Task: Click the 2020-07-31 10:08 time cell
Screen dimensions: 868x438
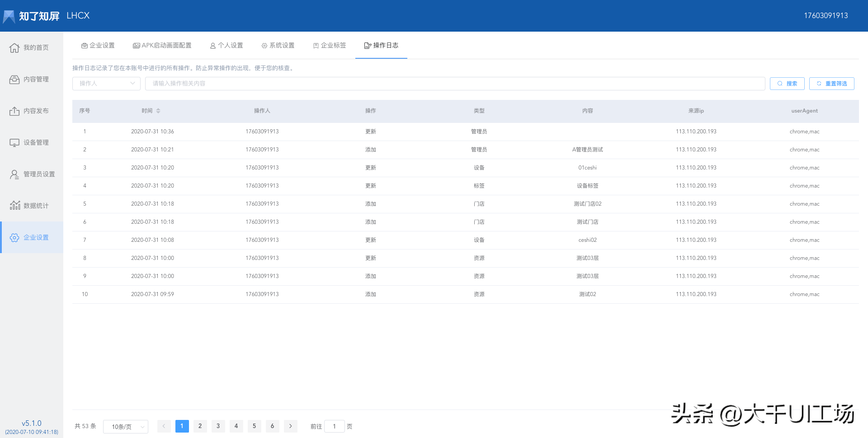Action: 152,240
